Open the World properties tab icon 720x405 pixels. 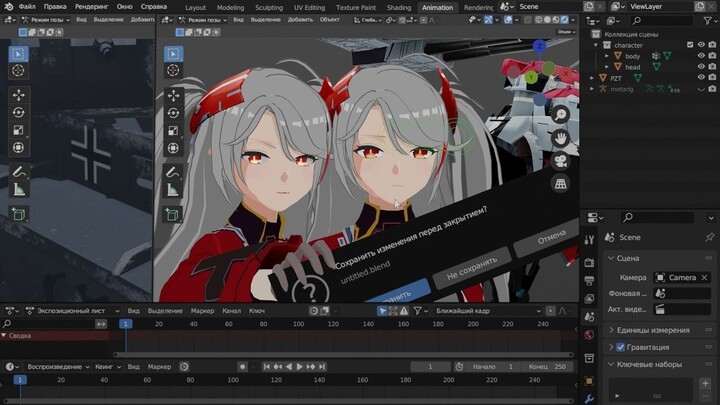[x=589, y=335]
